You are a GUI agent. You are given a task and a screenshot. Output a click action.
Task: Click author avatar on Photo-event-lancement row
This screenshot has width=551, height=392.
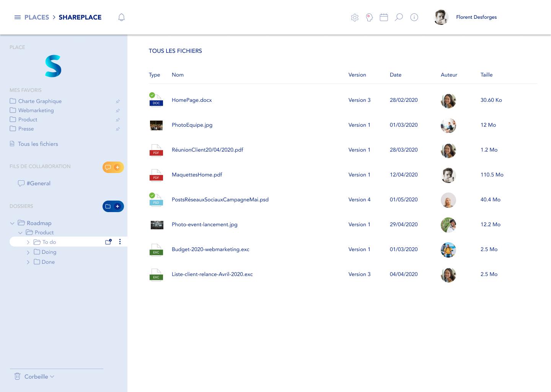(x=448, y=225)
